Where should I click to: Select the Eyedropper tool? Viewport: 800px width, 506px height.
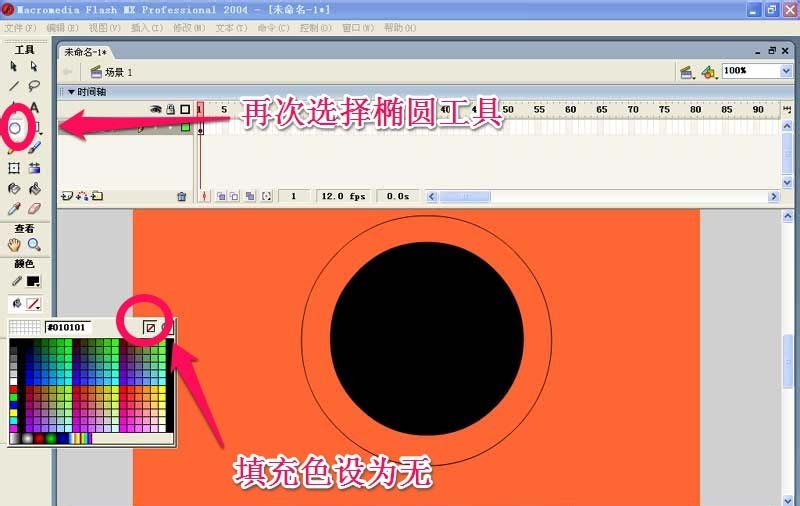tap(14, 209)
